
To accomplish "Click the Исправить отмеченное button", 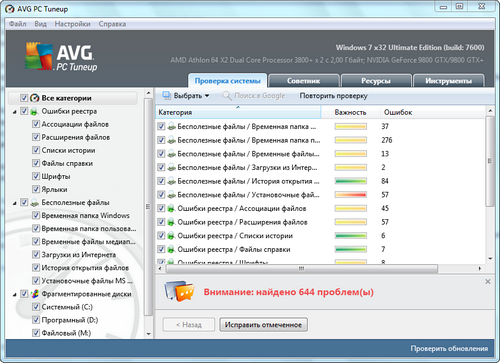I will coord(263,325).
